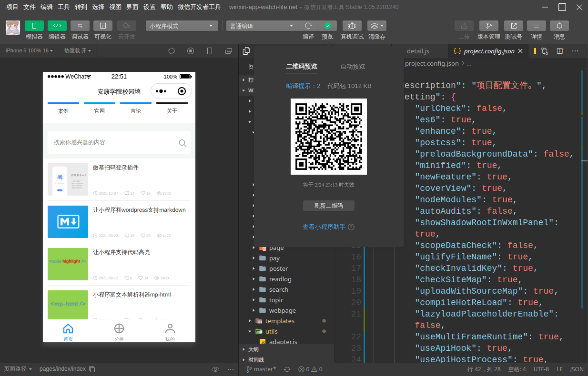Click the details icon in toolbar

point(537,26)
